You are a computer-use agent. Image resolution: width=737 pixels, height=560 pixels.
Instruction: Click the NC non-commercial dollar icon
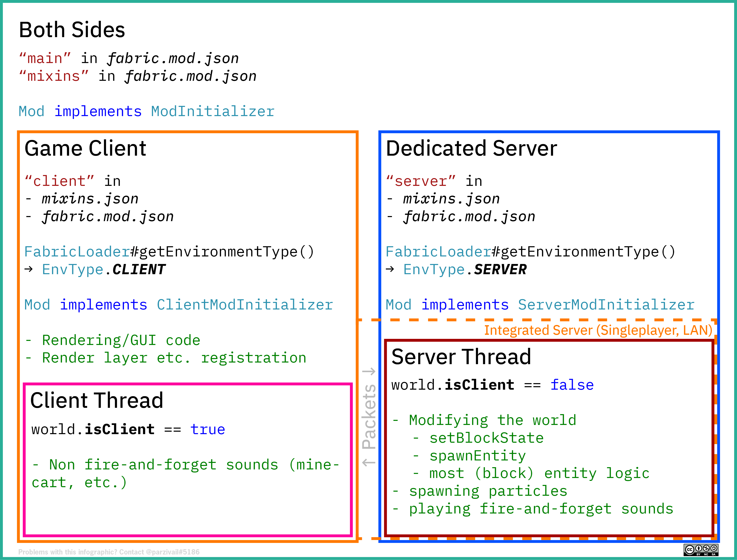706,548
